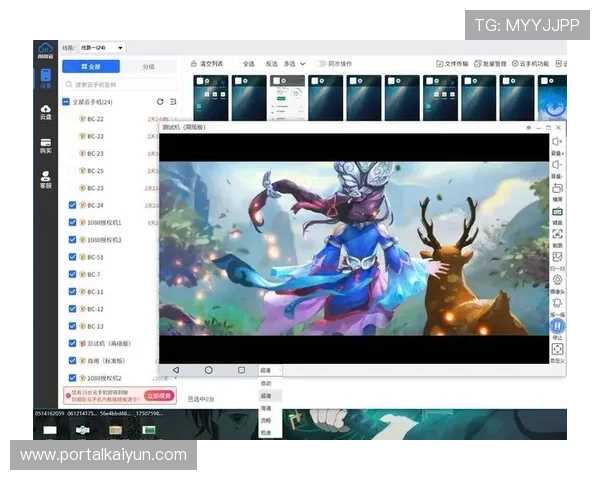The image size is (600, 480).
Task: Open the 客服 customer service sidebar icon
Action: [x=46, y=180]
